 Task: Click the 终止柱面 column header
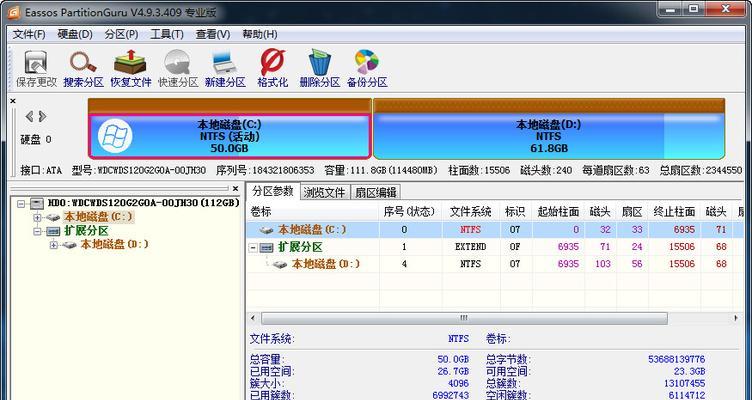[x=674, y=212]
